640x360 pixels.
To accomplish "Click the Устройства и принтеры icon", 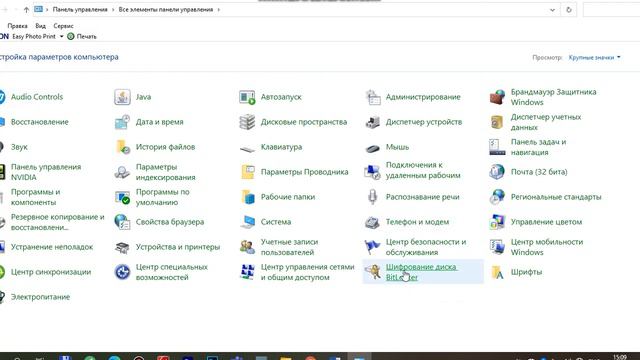I will click(x=122, y=247).
